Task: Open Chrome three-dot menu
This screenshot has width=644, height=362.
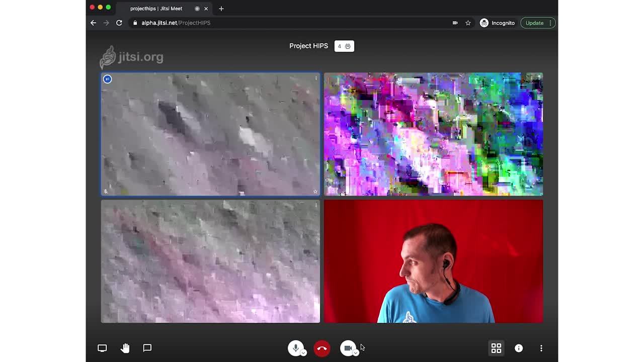Action: [x=550, y=23]
